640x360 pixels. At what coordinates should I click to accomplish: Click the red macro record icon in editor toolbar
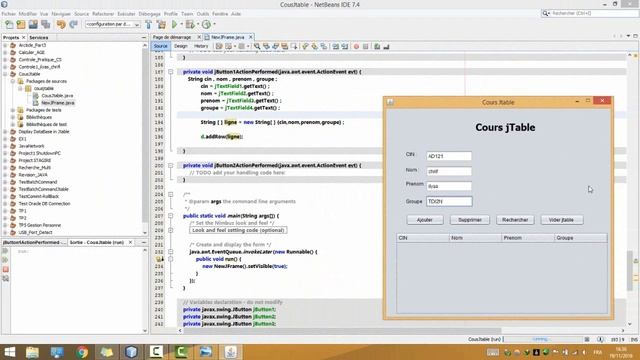pos(356,47)
